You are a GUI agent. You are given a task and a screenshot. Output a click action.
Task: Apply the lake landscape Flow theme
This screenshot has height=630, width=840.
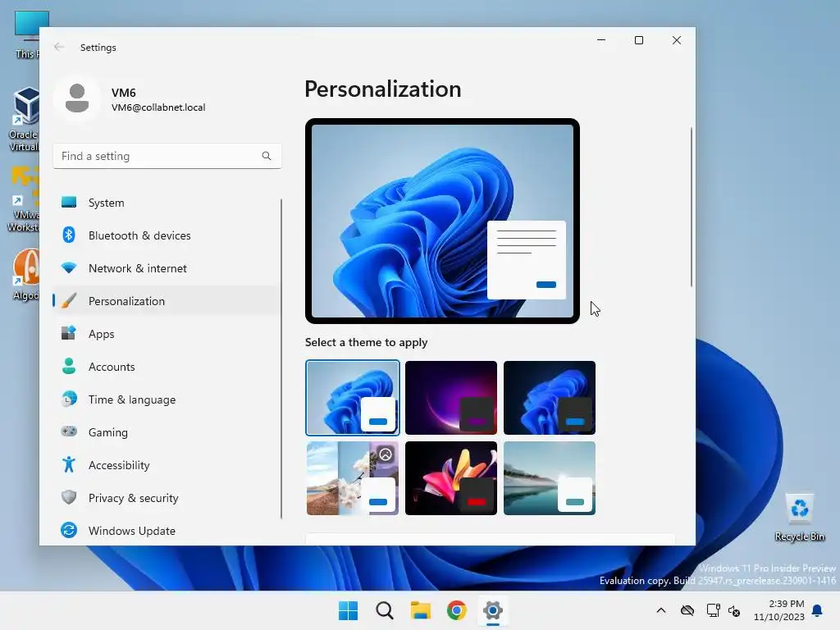(549, 478)
